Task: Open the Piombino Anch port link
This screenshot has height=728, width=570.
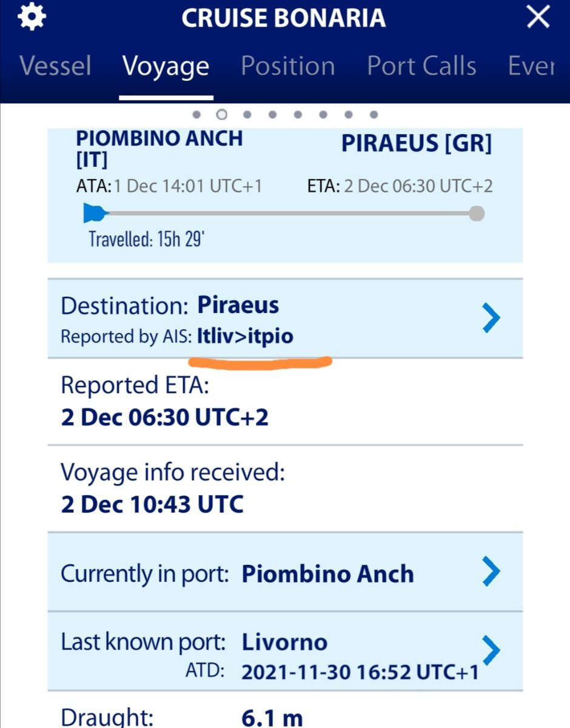Action: [327, 574]
